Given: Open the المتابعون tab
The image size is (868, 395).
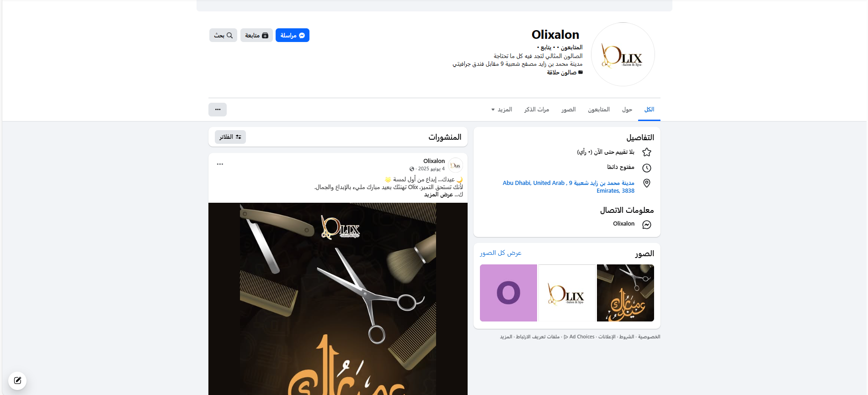Looking at the screenshot, I should pyautogui.click(x=599, y=110).
